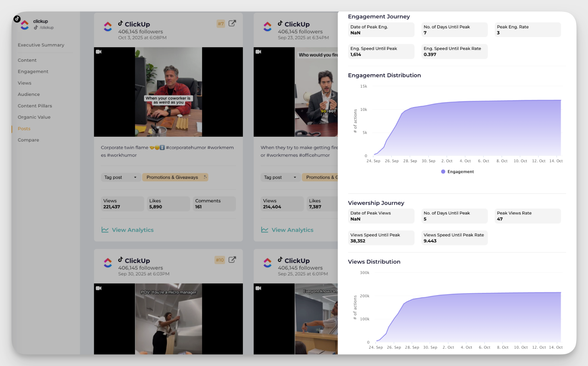Select the #10 rank badge
The width and height of the screenshot is (588, 366).
pos(219,260)
